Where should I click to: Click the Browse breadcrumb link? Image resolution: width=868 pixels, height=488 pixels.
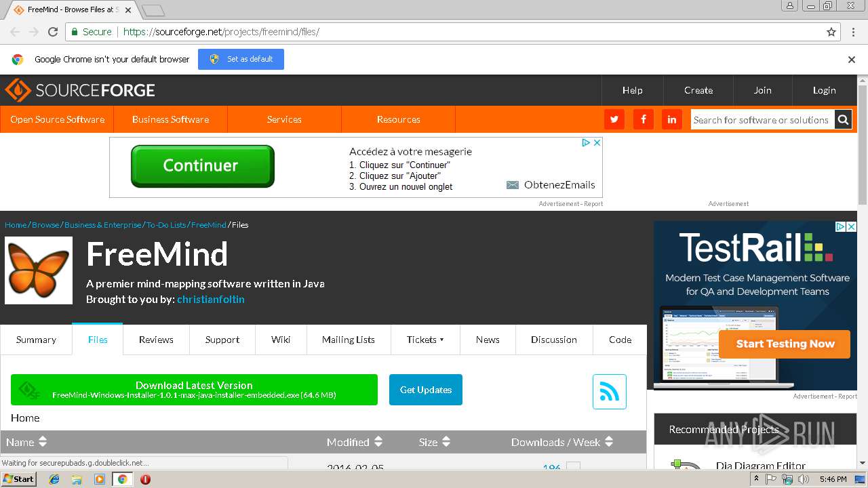tap(45, 225)
